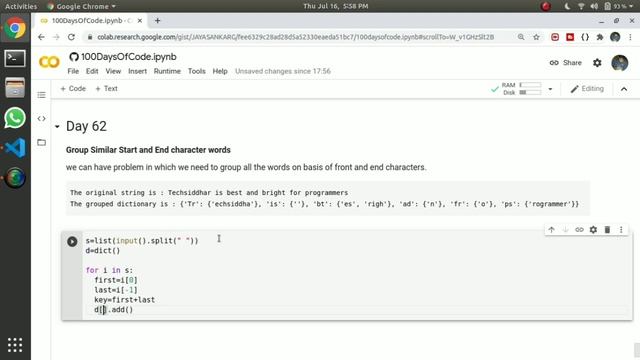The image size is (640, 360).
Task: Click the Disk usage bar
Action: (x=530, y=93)
